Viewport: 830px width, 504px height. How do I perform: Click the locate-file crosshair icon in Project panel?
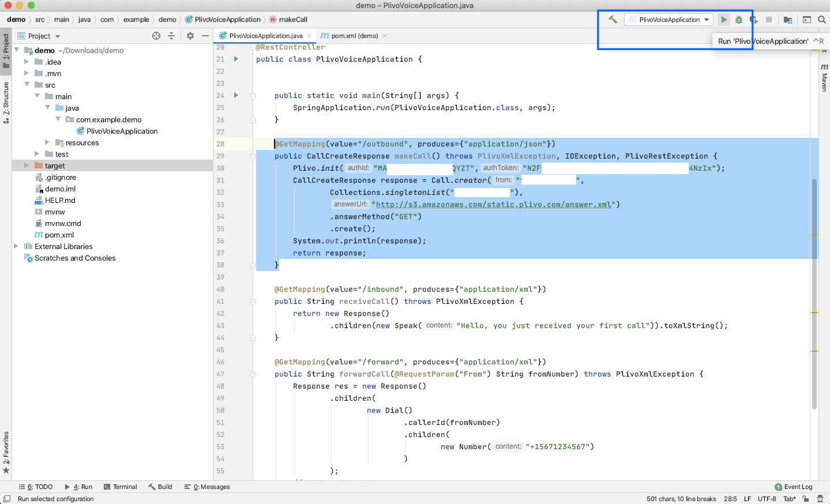[x=156, y=36]
